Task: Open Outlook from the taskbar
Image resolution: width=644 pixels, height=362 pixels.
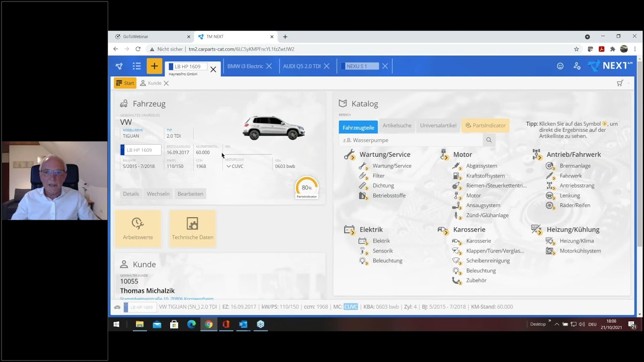Action: tap(243, 324)
